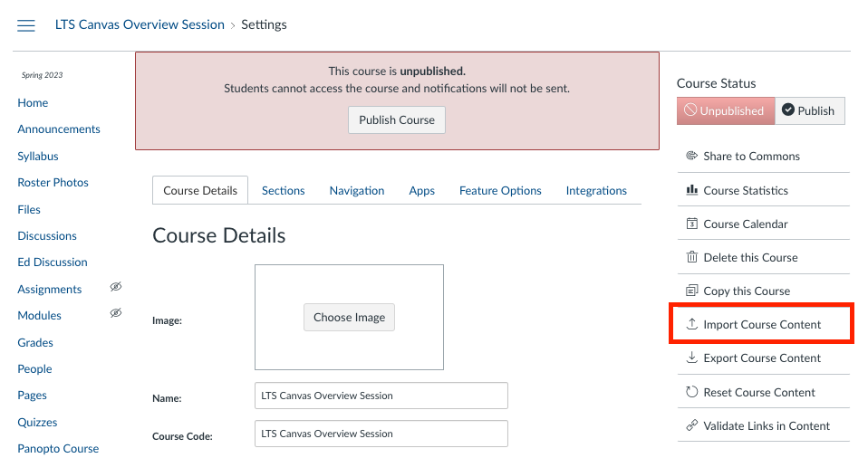Screen dimensions: 868x458
Task: Click the Course Statistics bar chart icon
Action: [x=692, y=190]
